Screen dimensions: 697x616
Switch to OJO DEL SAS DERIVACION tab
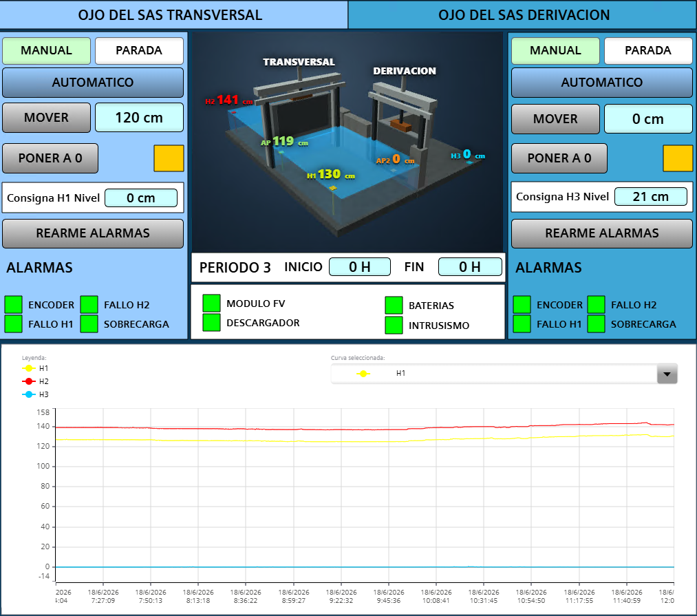click(x=523, y=14)
